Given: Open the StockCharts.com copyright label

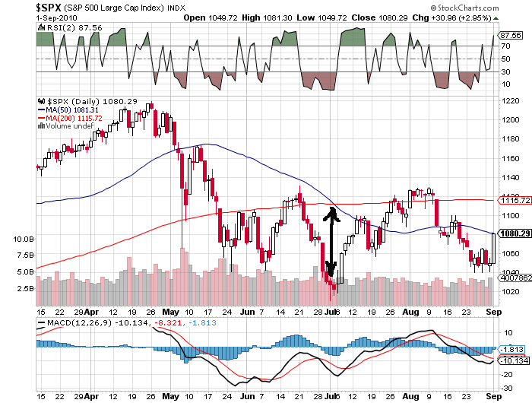Looking at the screenshot, I should (465, 8).
